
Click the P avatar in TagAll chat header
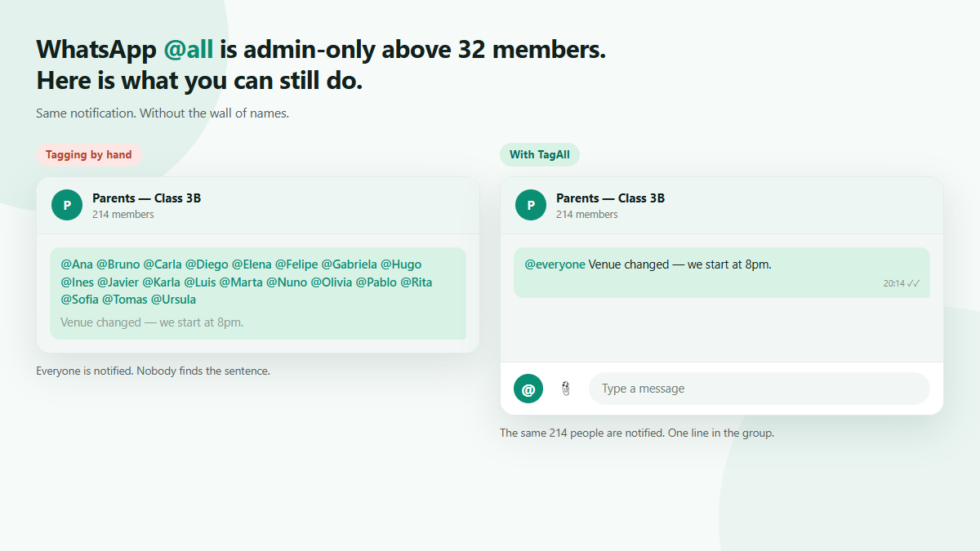click(531, 205)
